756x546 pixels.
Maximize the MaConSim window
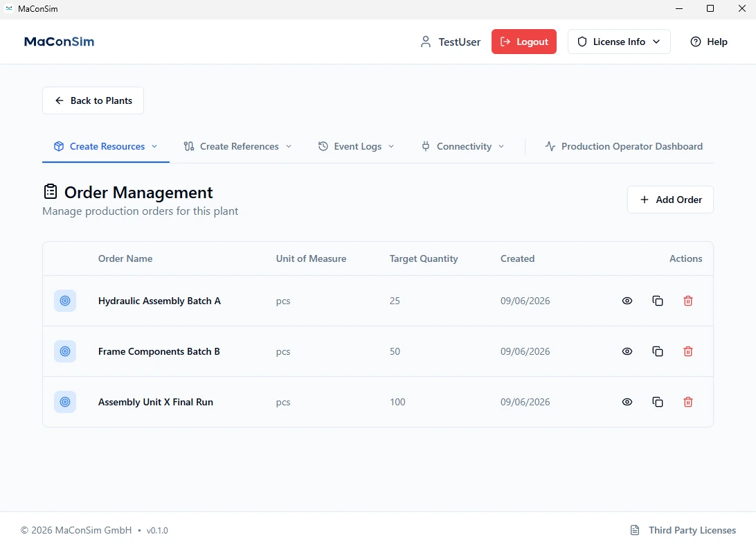[710, 9]
